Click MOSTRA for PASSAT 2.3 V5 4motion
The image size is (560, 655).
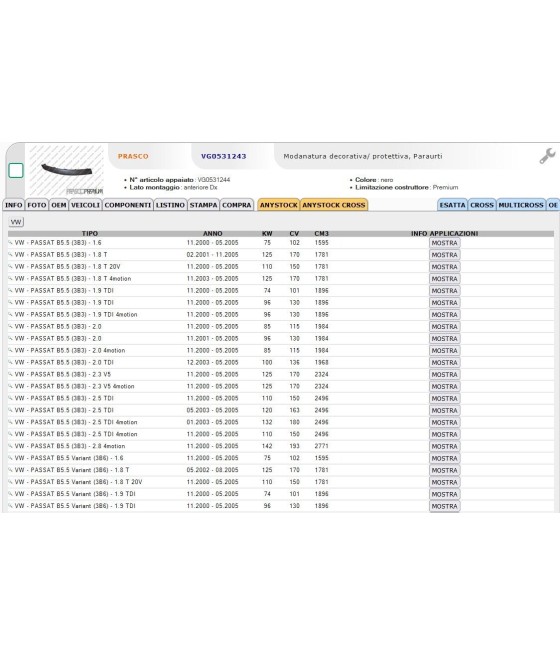click(444, 387)
